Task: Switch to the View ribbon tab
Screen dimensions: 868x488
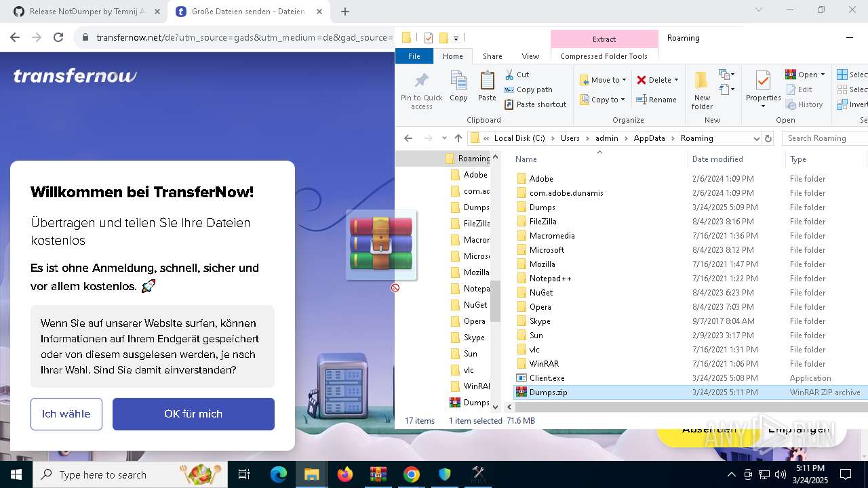Action: tap(530, 56)
